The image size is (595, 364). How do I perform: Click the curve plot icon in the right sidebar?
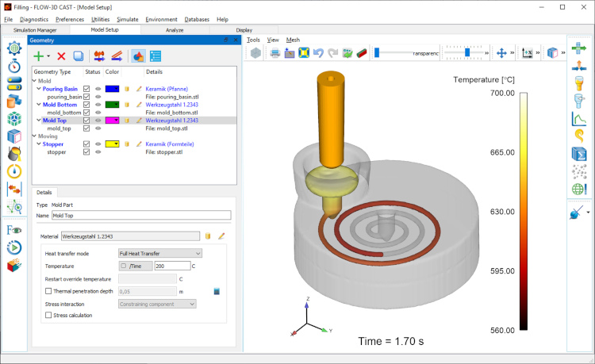[x=578, y=119]
